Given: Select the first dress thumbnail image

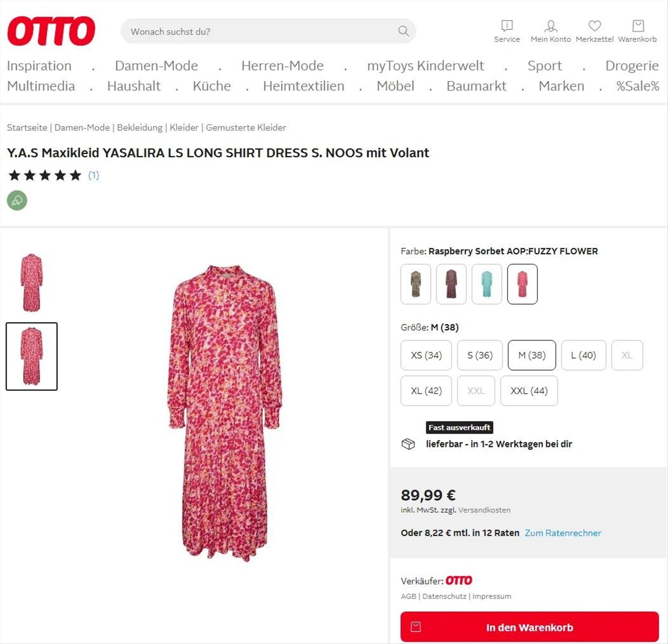Looking at the screenshot, I should coord(32,283).
